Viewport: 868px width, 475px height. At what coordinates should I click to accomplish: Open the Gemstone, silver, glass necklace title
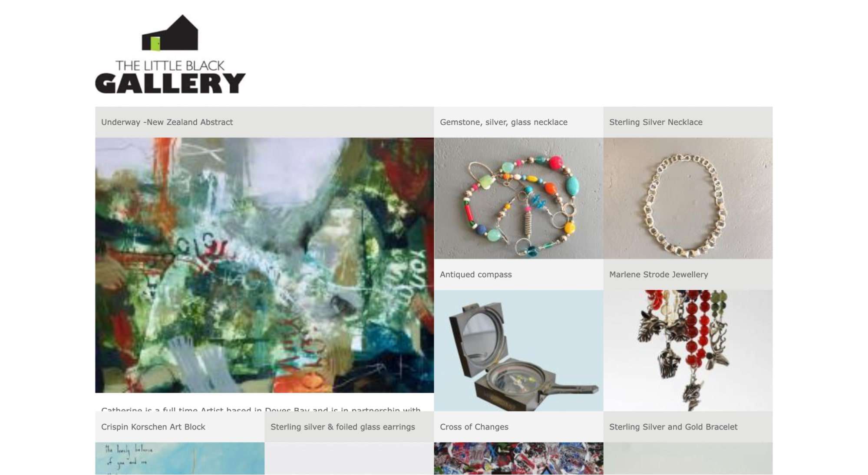coord(503,122)
